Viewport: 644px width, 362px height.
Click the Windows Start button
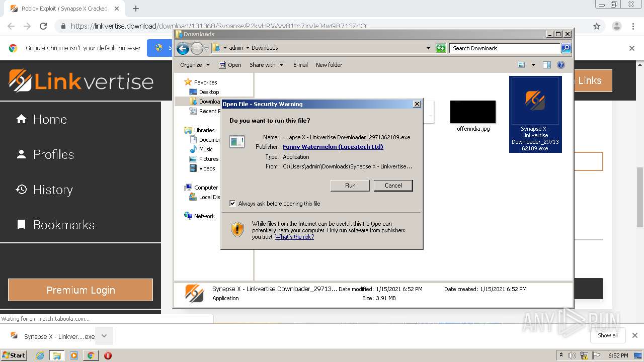pyautogui.click(x=14, y=355)
